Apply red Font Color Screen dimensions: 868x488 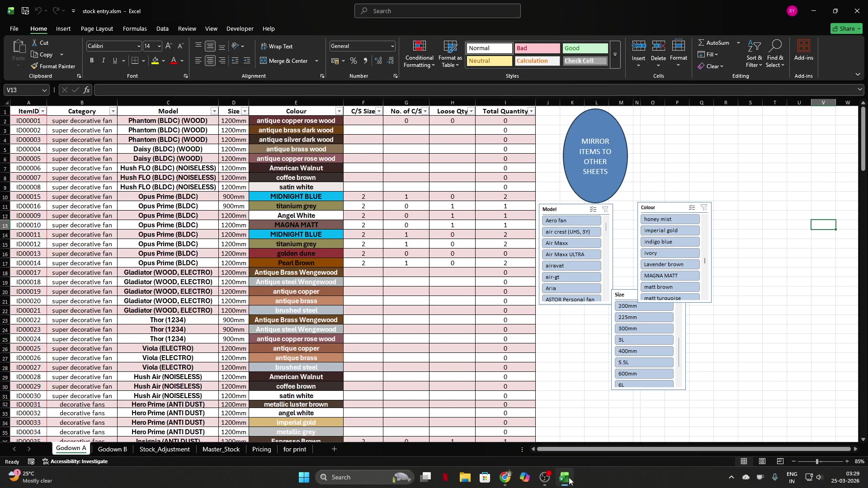click(x=174, y=61)
